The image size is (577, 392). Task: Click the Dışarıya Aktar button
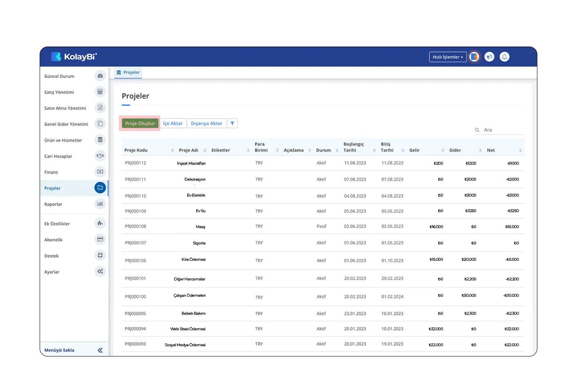pyautogui.click(x=207, y=123)
